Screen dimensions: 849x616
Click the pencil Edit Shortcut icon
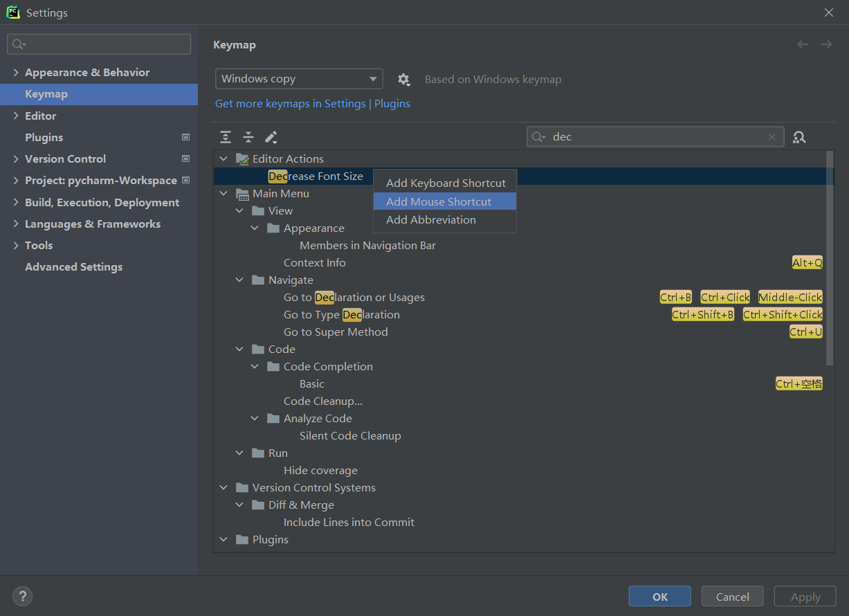tap(271, 137)
